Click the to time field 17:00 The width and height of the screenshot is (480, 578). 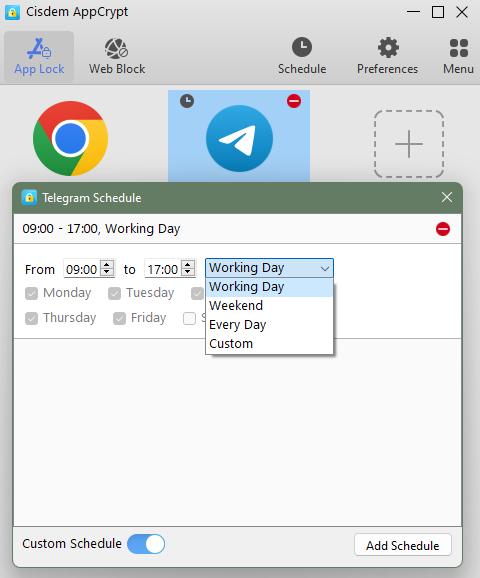coord(163,269)
